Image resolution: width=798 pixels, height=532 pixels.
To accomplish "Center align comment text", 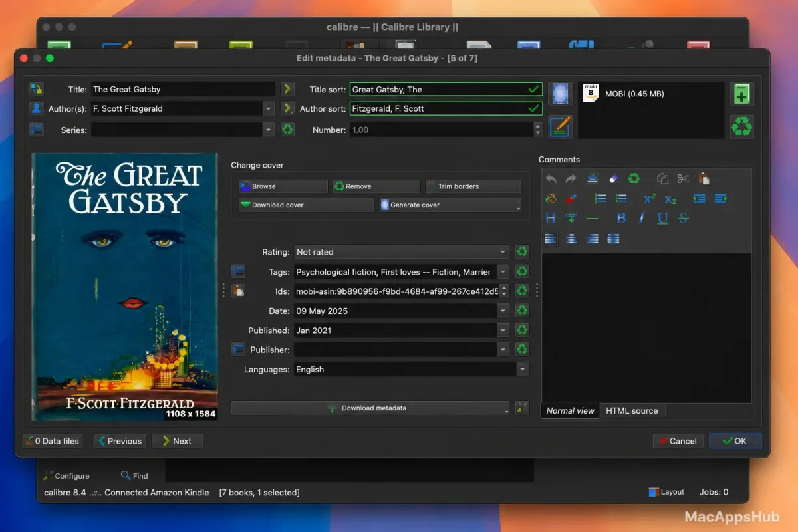I will click(x=571, y=238).
